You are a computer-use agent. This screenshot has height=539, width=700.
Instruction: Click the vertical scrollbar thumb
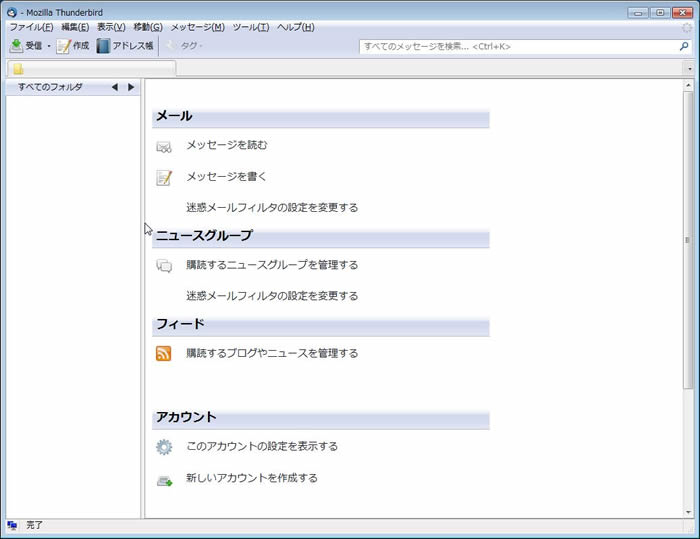pos(688,240)
